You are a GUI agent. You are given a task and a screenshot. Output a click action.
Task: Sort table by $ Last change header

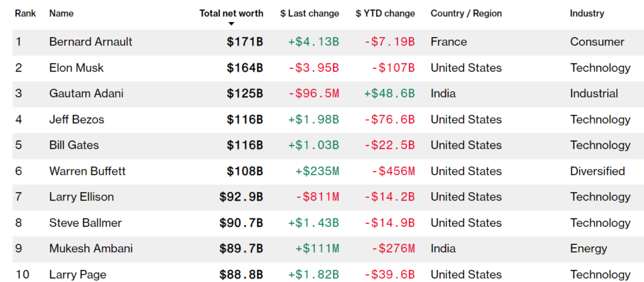pyautogui.click(x=309, y=13)
